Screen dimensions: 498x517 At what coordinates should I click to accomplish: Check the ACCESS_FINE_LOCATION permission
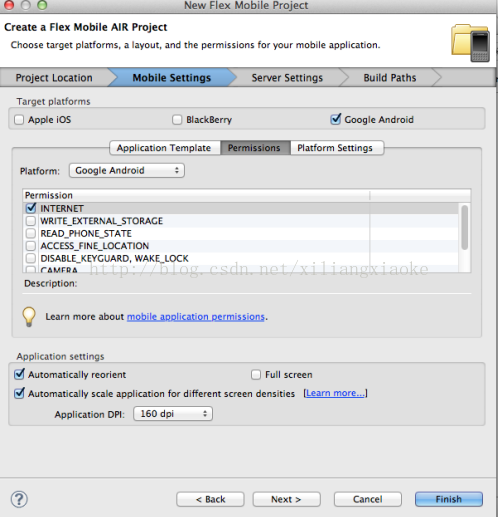coord(31,246)
